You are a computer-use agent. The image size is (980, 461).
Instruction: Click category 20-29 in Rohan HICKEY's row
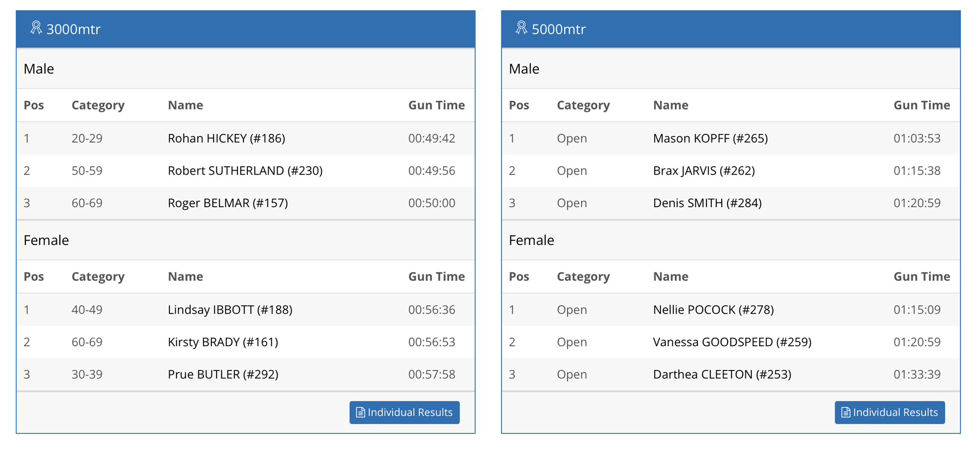click(x=87, y=138)
